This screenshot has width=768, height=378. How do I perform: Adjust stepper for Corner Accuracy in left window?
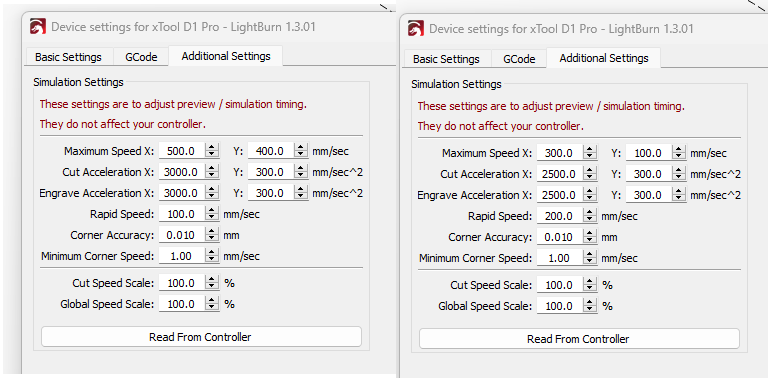pos(212,235)
